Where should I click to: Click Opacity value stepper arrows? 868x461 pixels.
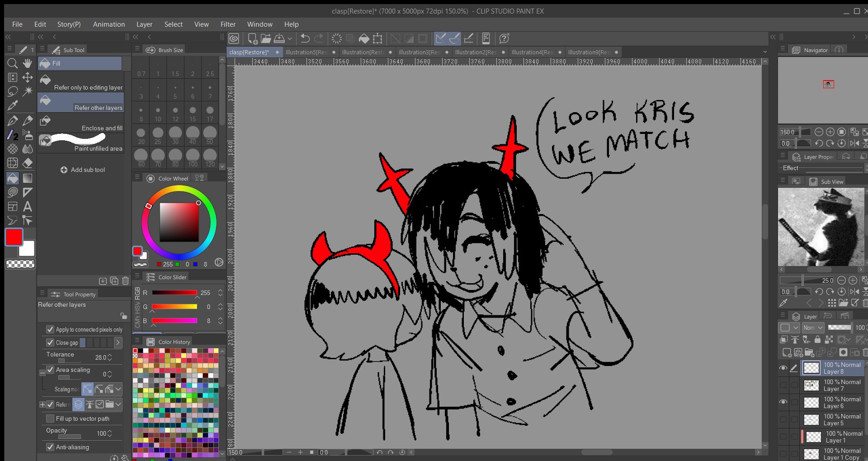pos(110,433)
